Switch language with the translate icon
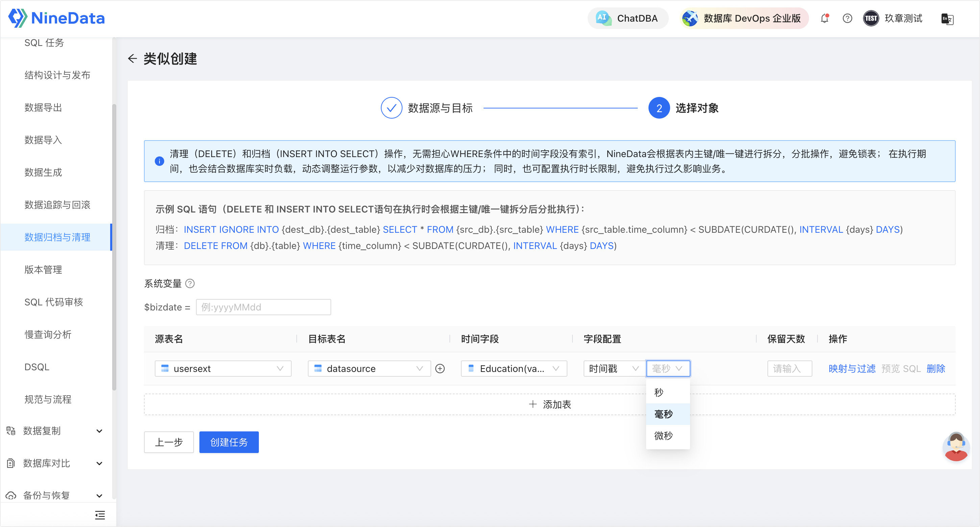The image size is (980, 527). click(x=947, y=19)
